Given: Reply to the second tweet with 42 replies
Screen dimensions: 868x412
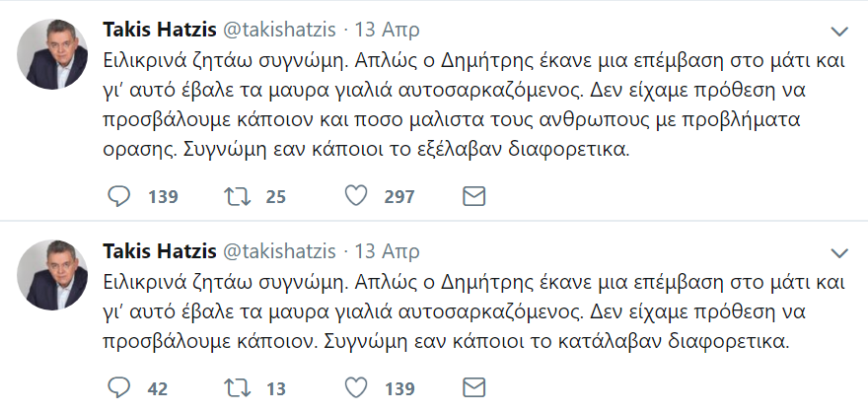Looking at the screenshot, I should pos(118,387).
